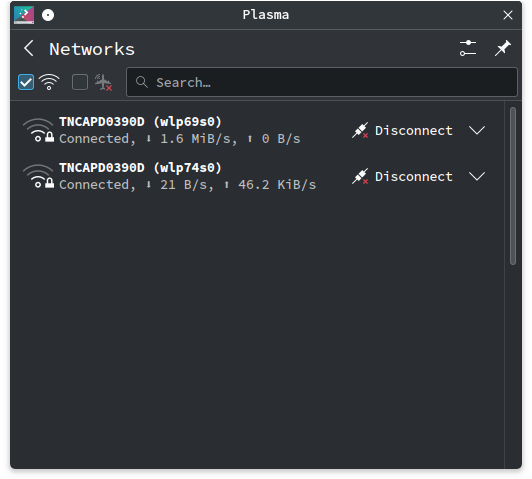
Task: Click the airplane mode icon
Action: pyautogui.click(x=103, y=82)
